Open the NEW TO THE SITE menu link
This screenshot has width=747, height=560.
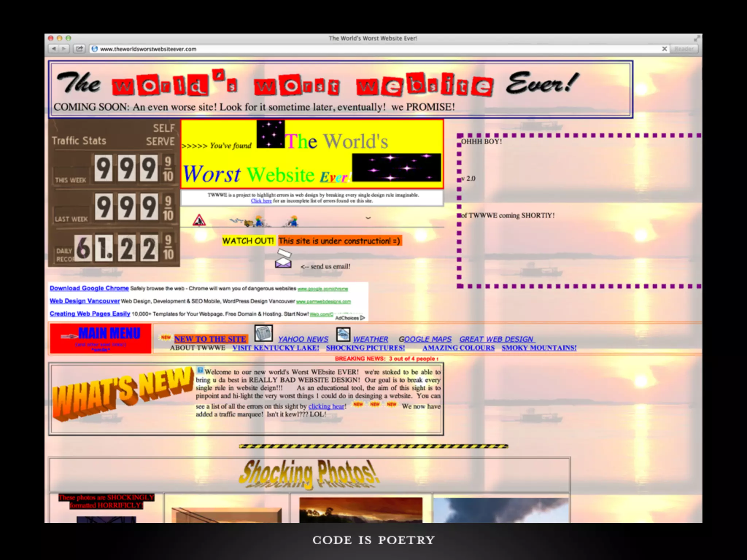[210, 339]
